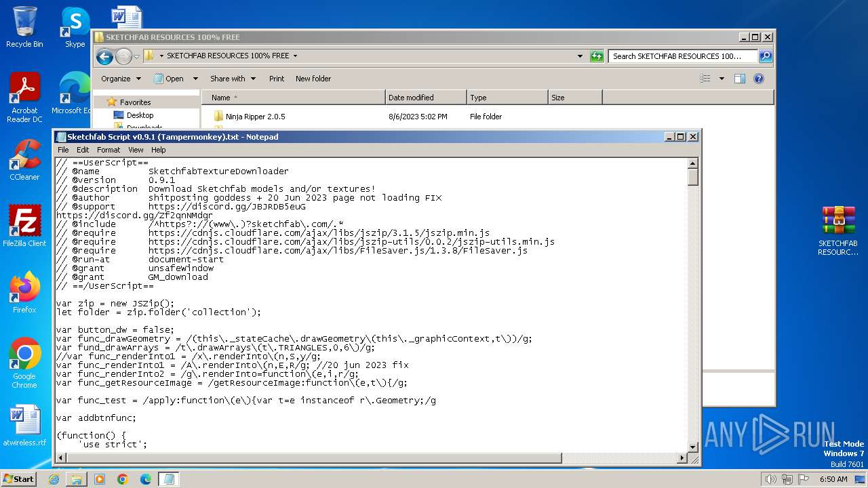Launch Firefox from the desktop

(x=24, y=293)
